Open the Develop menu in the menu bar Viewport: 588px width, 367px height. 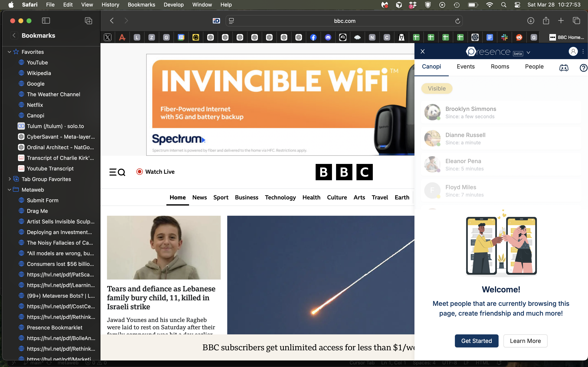[174, 5]
